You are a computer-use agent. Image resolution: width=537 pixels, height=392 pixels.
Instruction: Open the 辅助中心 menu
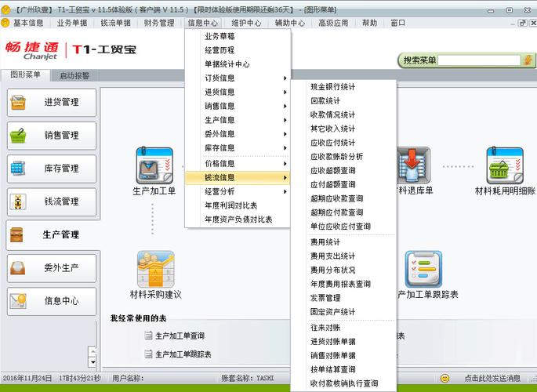(x=290, y=23)
